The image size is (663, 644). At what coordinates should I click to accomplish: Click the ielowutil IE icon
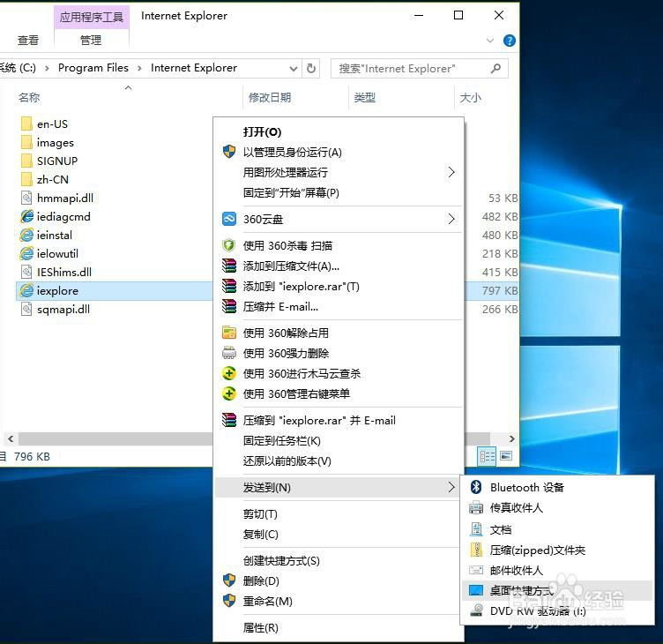(x=26, y=254)
